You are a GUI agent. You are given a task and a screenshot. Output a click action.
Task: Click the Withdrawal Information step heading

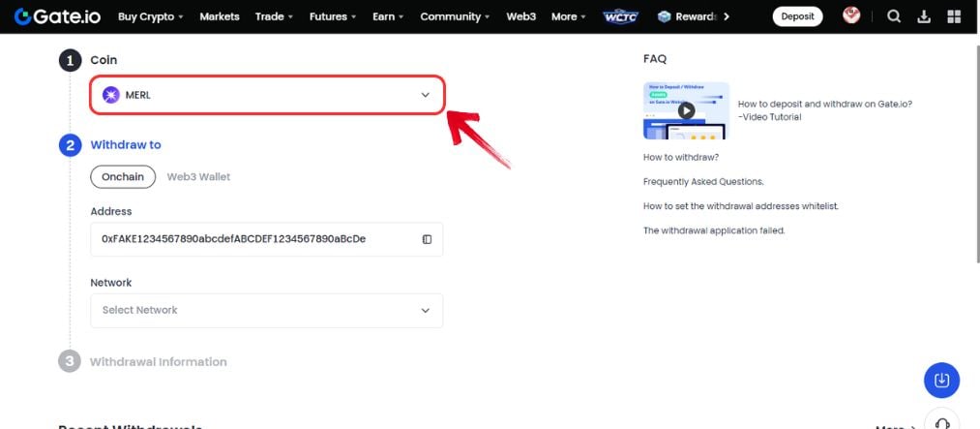(x=158, y=362)
